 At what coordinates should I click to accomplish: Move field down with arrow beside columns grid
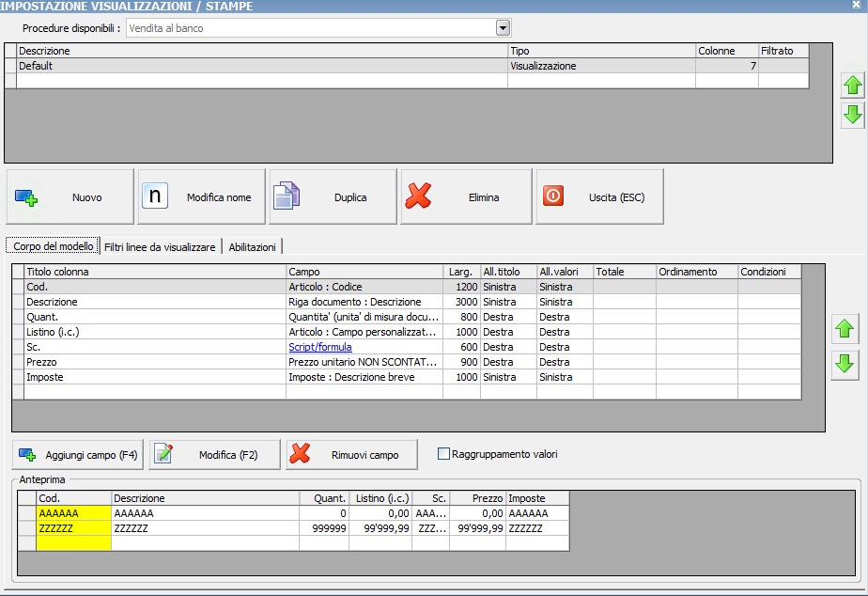pyautogui.click(x=845, y=364)
